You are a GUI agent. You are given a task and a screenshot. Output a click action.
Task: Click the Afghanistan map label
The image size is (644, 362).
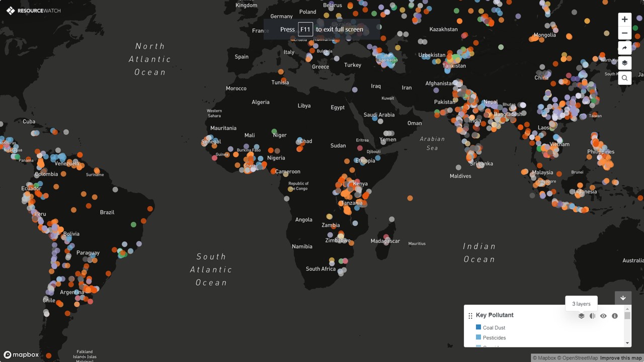441,83
